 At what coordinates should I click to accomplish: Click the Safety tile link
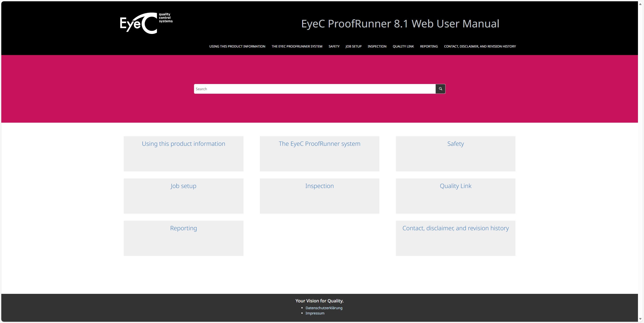pyautogui.click(x=455, y=144)
